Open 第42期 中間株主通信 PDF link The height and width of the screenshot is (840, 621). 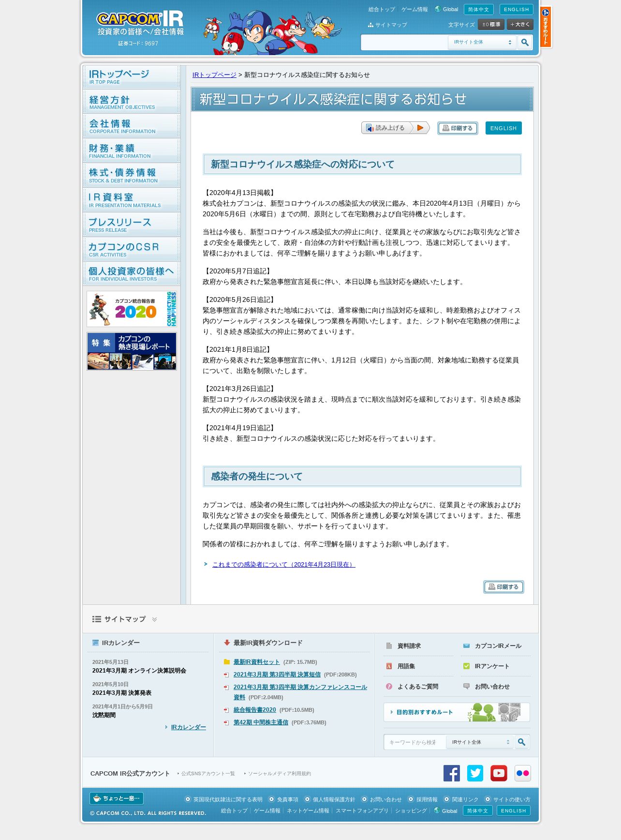261,722
